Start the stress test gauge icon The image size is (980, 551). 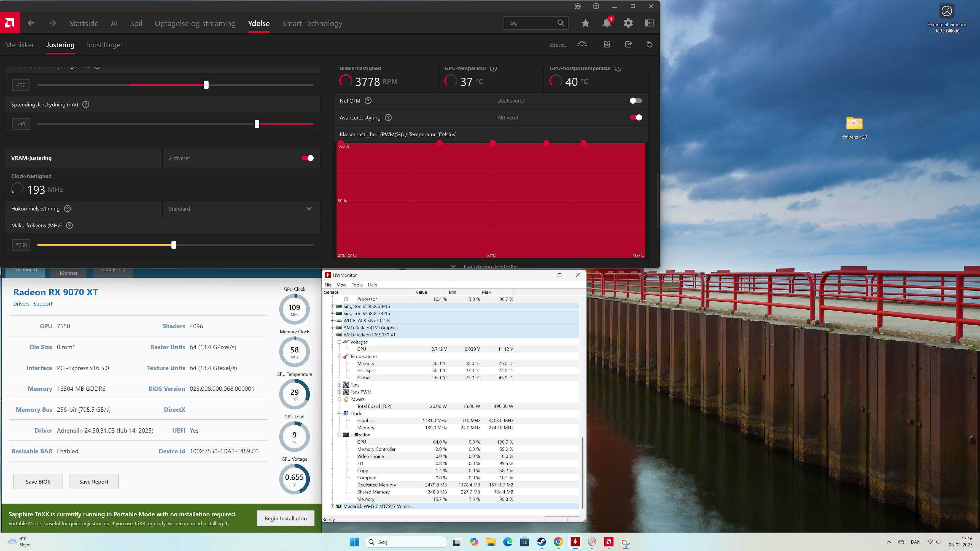[x=582, y=44]
